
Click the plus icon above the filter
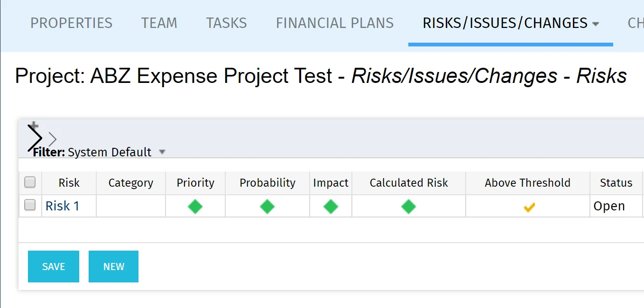point(34,126)
